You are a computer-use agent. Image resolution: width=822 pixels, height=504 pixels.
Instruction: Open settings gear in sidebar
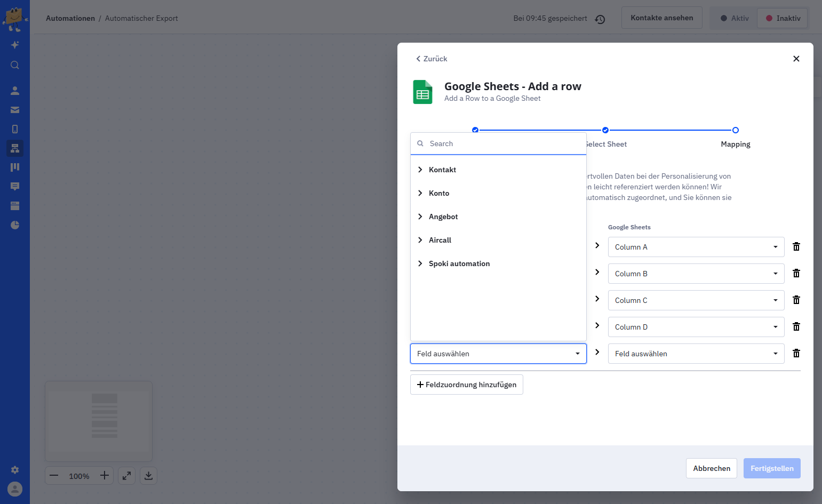[15, 470]
